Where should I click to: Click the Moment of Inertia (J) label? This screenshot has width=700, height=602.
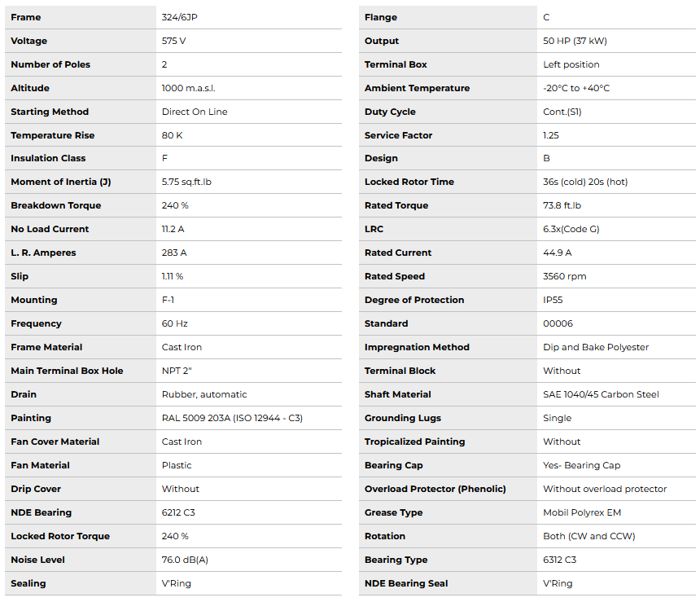60,182
